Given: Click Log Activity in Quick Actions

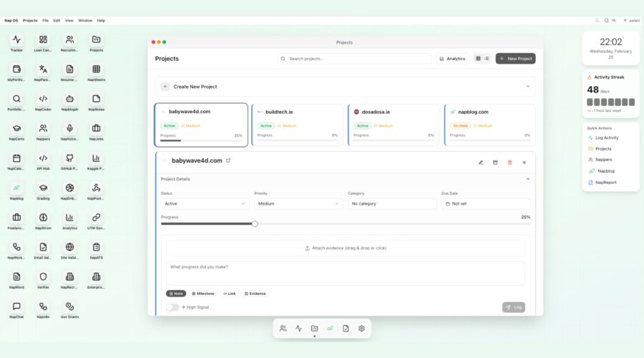Looking at the screenshot, I should coord(607,137).
